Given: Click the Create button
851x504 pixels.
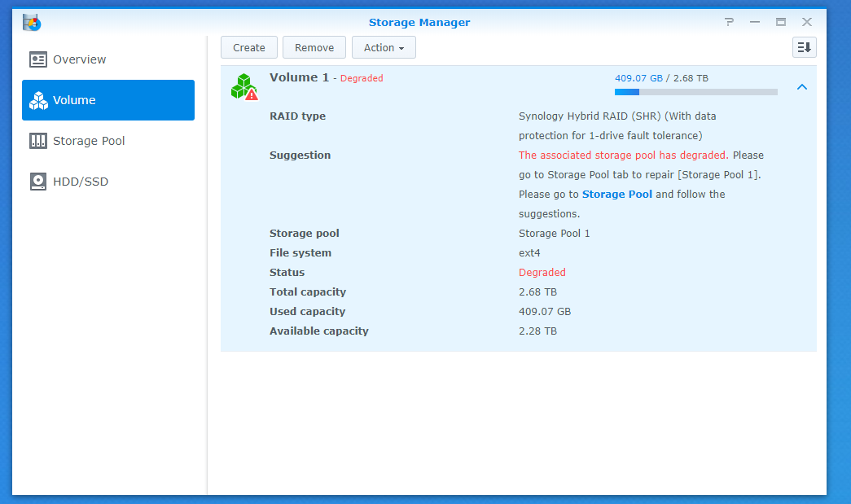Looking at the screenshot, I should 249,48.
